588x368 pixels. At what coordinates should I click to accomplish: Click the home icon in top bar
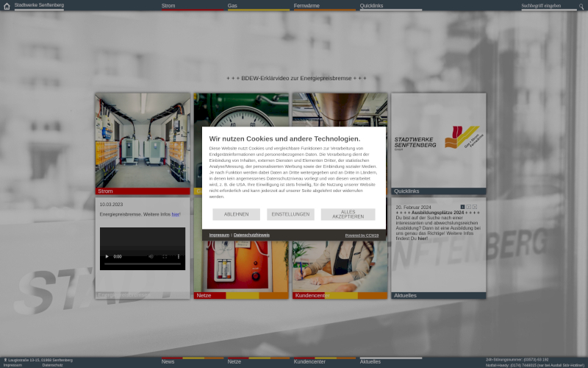[x=7, y=6]
